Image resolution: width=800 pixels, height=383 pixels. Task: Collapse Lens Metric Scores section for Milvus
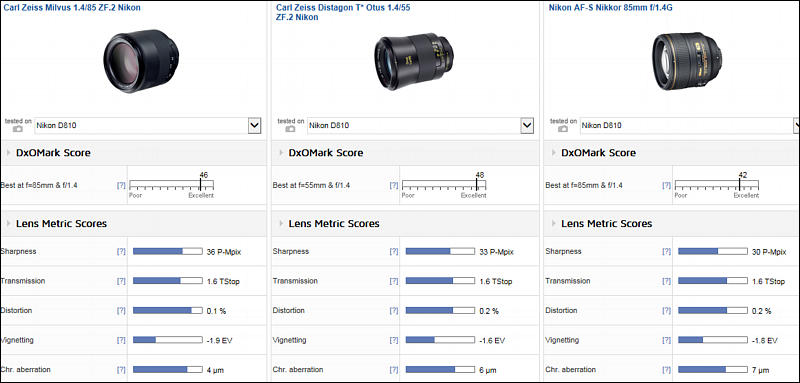[8, 224]
